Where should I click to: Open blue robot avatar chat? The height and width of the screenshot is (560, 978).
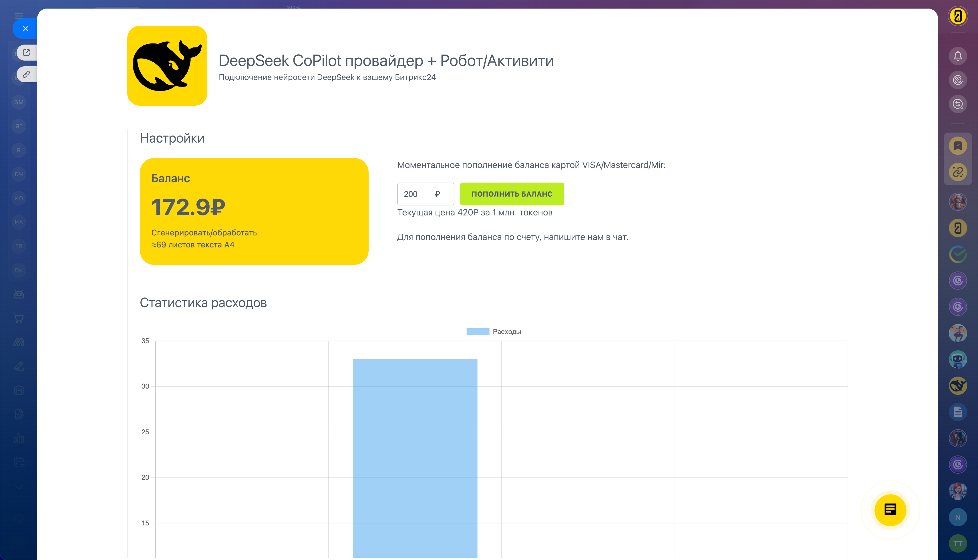pyautogui.click(x=958, y=360)
